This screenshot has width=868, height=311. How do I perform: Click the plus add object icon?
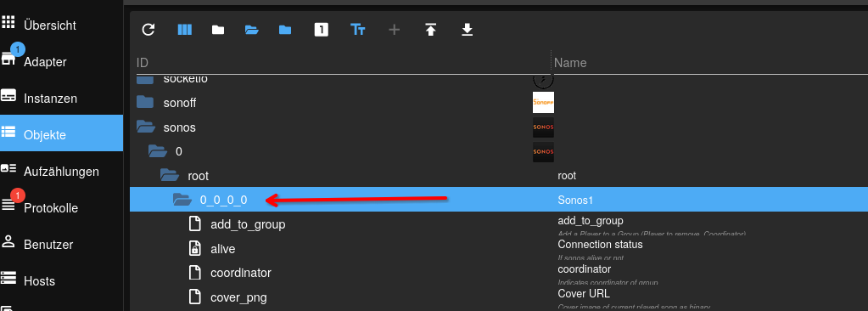(x=395, y=30)
